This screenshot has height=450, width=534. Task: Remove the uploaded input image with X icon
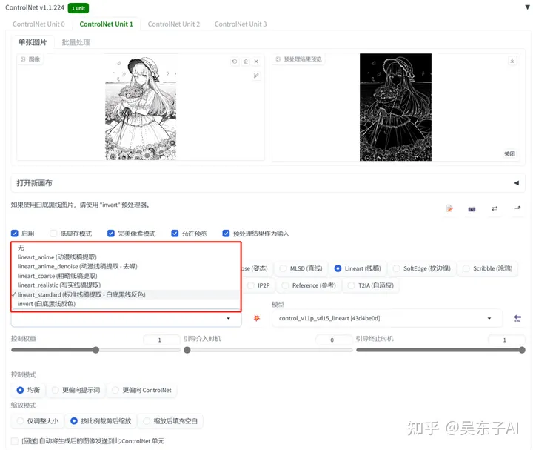pos(256,61)
